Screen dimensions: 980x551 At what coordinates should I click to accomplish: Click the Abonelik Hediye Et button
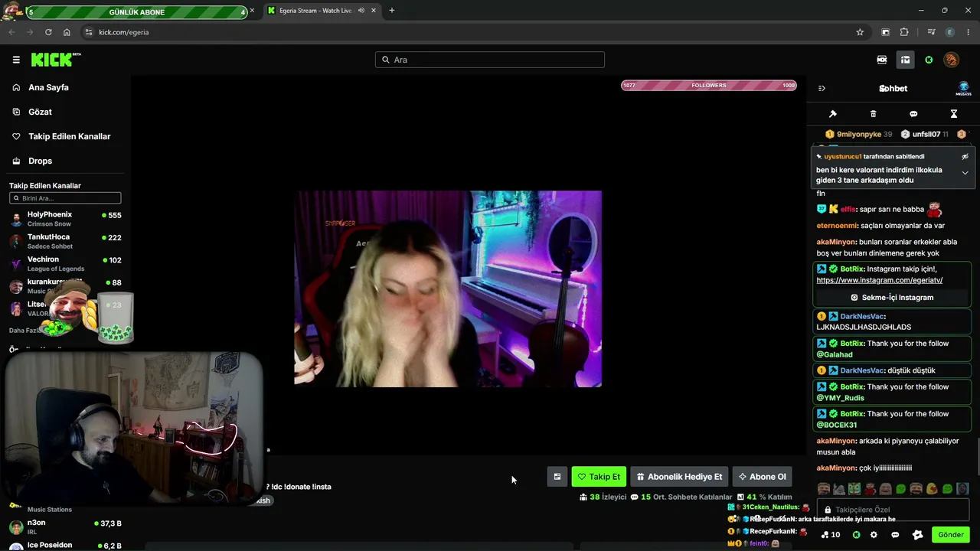(678, 477)
